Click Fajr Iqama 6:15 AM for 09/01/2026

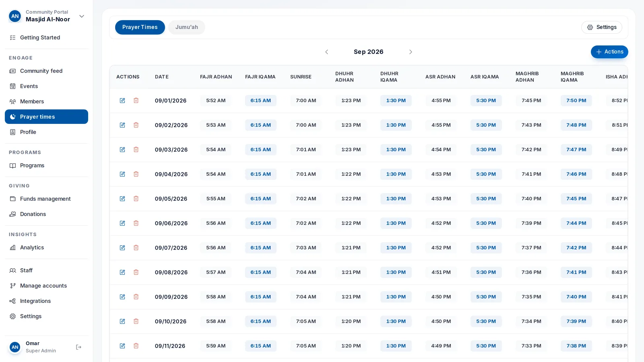coord(261,101)
